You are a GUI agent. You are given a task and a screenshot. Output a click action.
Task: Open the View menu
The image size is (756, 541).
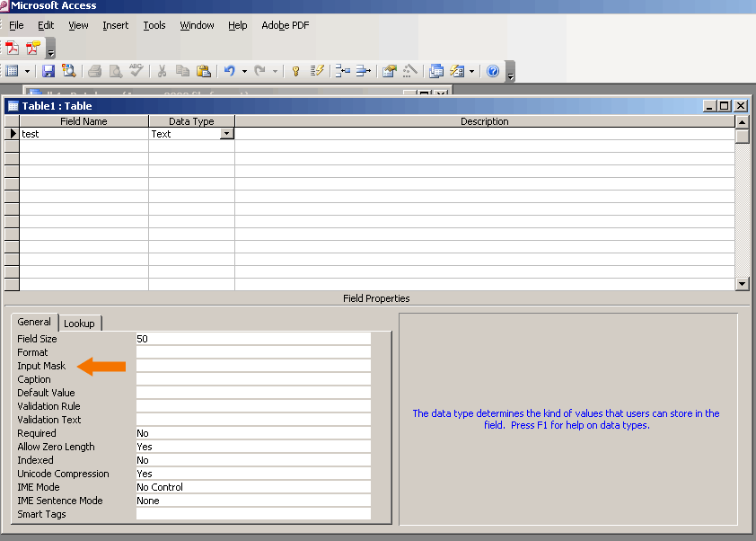pos(78,25)
